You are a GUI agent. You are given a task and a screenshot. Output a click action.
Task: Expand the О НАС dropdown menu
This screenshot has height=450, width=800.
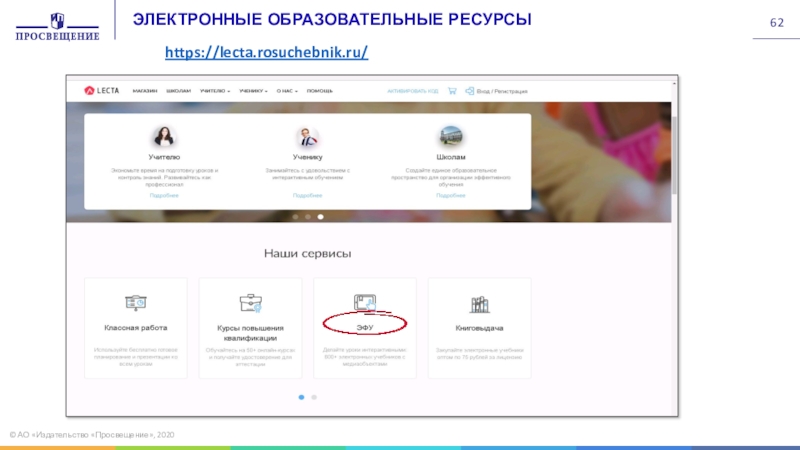click(287, 91)
